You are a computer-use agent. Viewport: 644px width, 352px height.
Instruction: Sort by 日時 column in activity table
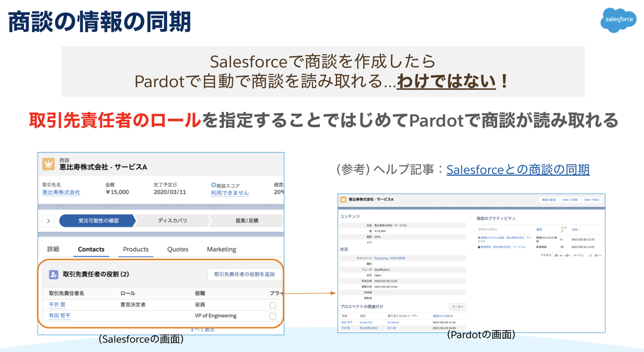coord(576,230)
